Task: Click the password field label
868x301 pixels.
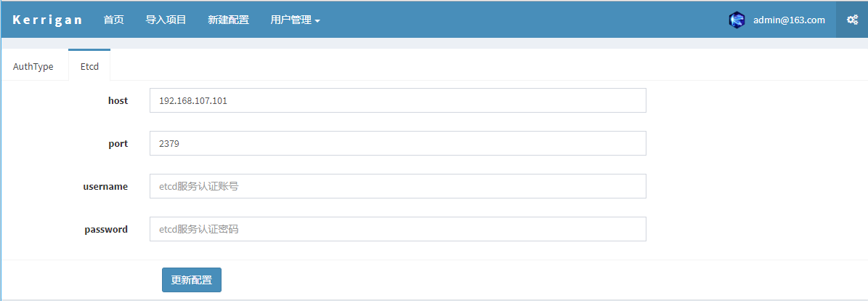Action: pyautogui.click(x=106, y=229)
